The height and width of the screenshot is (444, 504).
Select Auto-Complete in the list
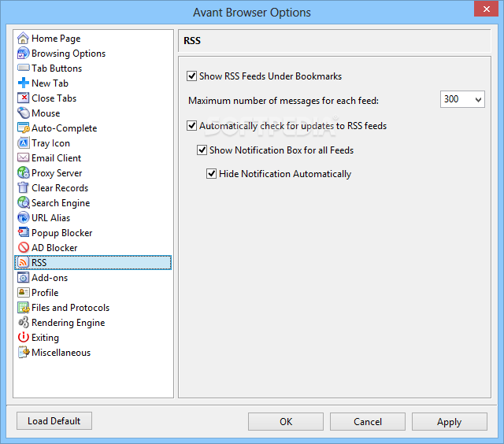(65, 128)
